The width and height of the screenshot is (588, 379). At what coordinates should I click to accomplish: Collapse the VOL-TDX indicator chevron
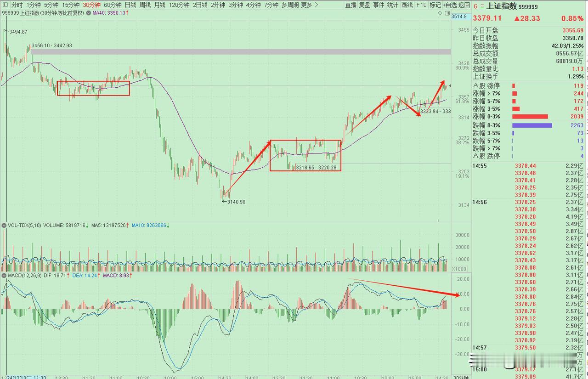tap(4, 226)
